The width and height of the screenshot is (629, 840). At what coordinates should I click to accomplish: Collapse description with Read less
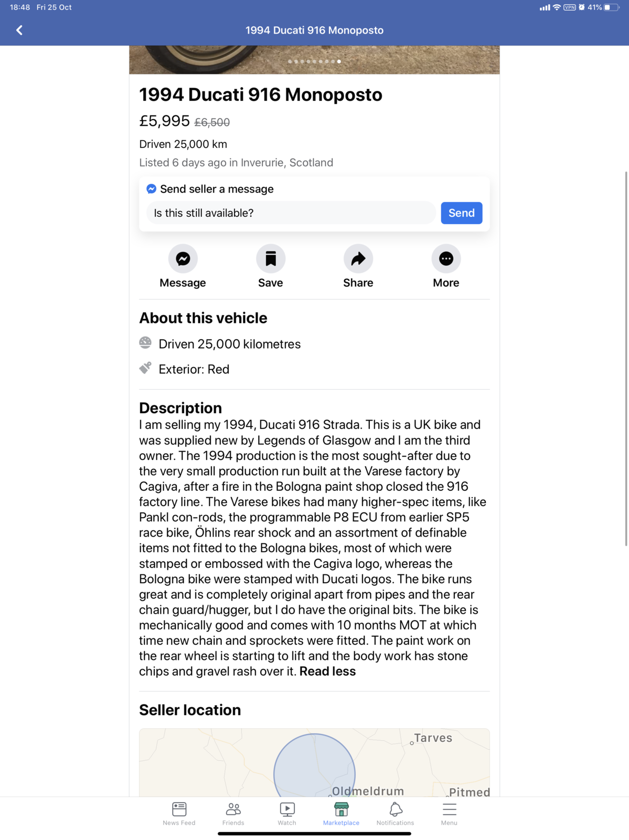tap(327, 671)
